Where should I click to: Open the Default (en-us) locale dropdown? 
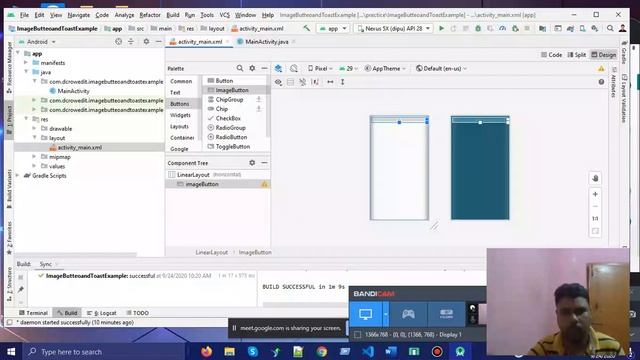(441, 69)
